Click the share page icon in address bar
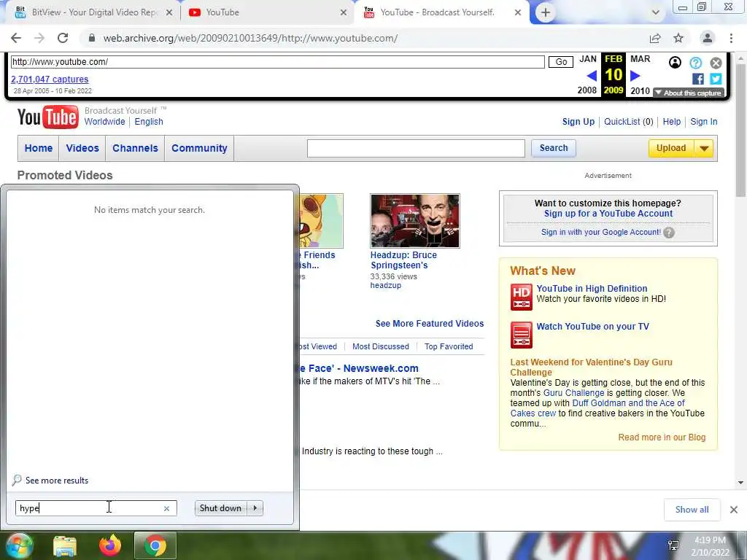The height and width of the screenshot is (560, 747). 655,38
